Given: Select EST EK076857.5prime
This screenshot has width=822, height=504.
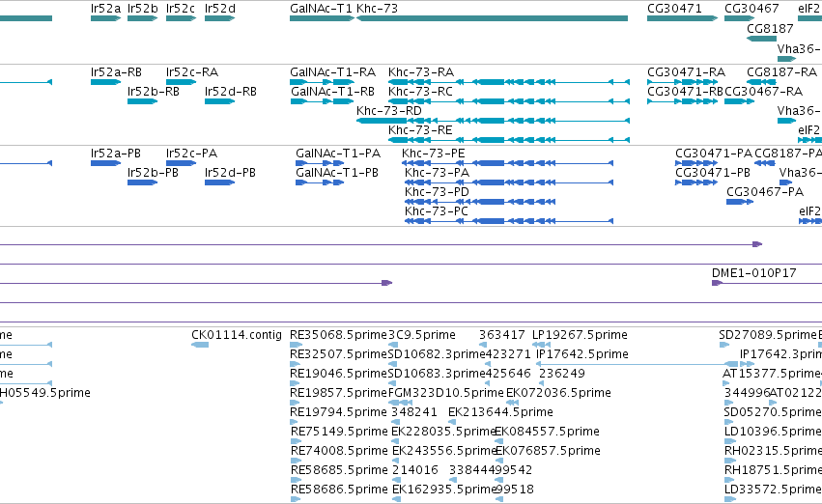Looking at the screenshot, I should click(x=548, y=452).
